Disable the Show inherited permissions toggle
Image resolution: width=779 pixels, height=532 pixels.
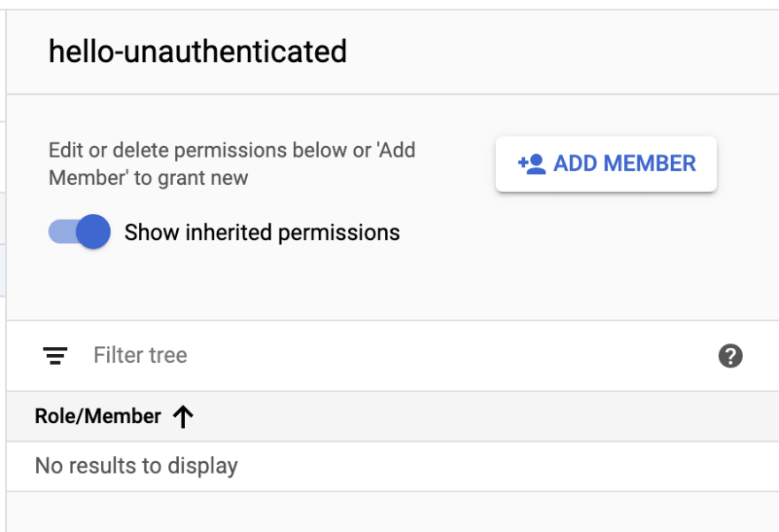[80, 231]
